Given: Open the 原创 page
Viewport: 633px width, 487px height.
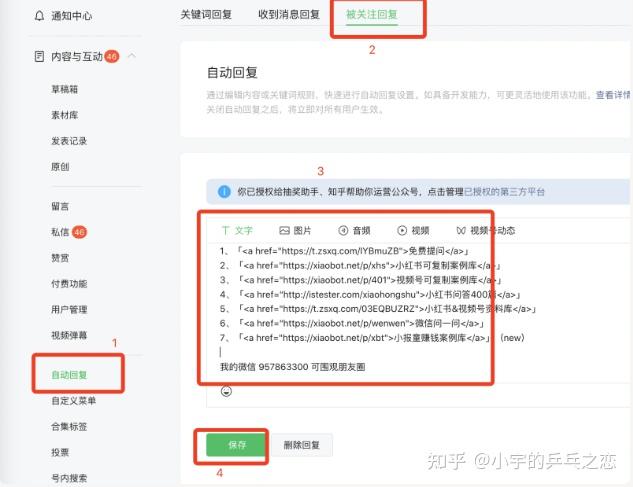Looking at the screenshot, I should 60,167.
